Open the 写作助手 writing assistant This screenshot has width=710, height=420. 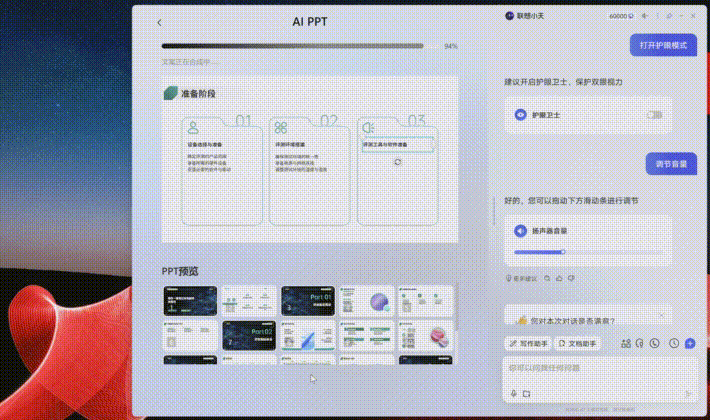pyautogui.click(x=528, y=343)
